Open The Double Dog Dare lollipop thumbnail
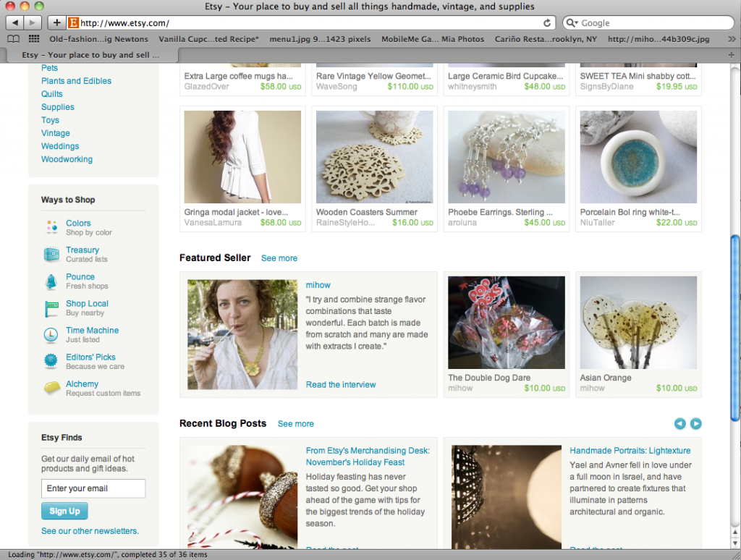741x560 pixels. [x=506, y=322]
